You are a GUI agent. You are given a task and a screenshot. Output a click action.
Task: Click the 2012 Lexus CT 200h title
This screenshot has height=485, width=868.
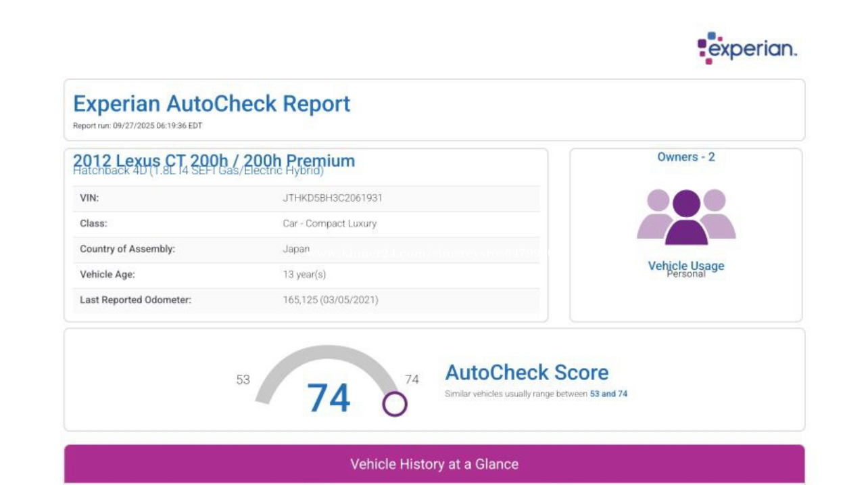pos(214,160)
